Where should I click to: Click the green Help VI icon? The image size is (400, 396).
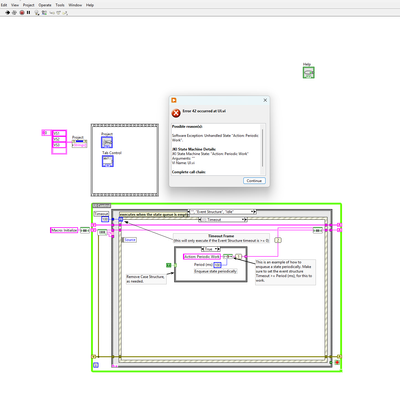308,73
